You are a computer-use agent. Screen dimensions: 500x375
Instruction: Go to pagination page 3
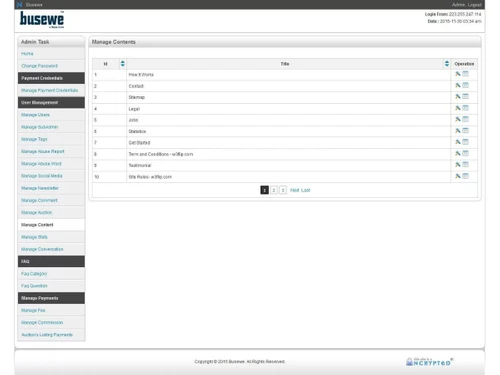[x=283, y=190]
